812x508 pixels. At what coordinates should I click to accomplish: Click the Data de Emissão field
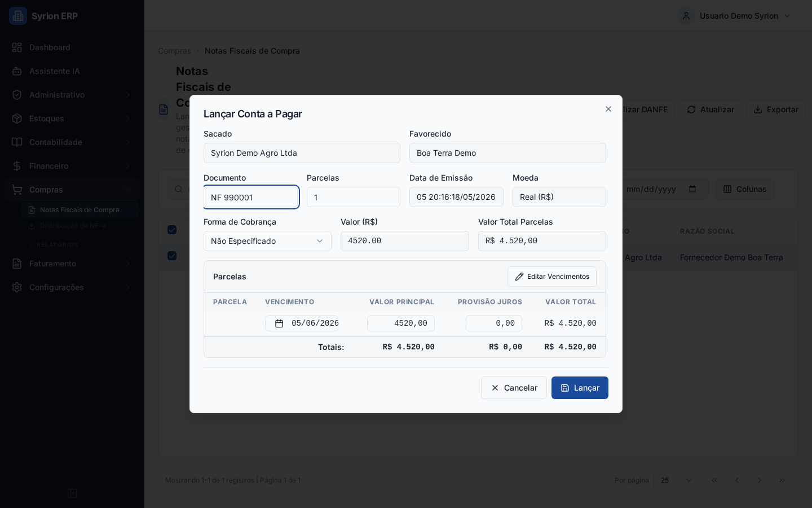pos(456,197)
